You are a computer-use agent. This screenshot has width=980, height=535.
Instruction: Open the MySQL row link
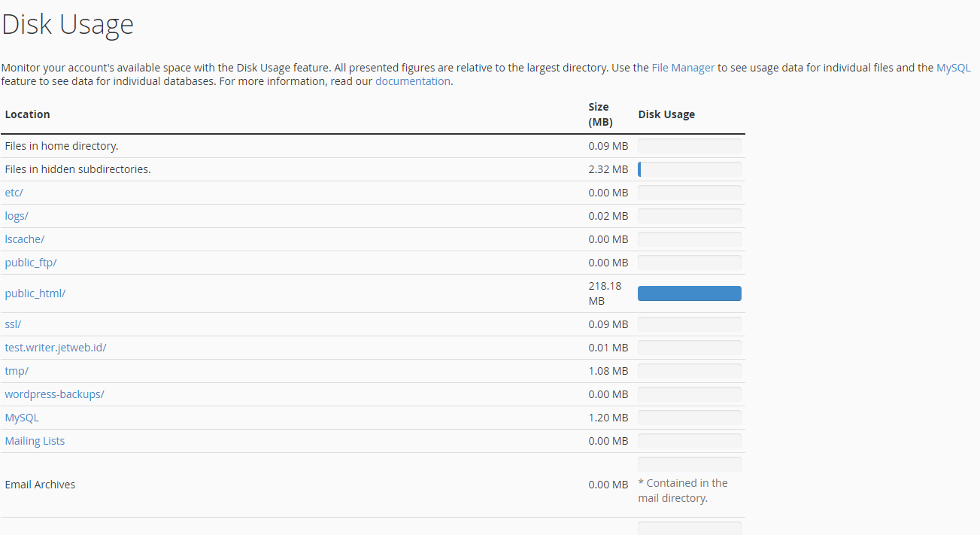click(22, 417)
